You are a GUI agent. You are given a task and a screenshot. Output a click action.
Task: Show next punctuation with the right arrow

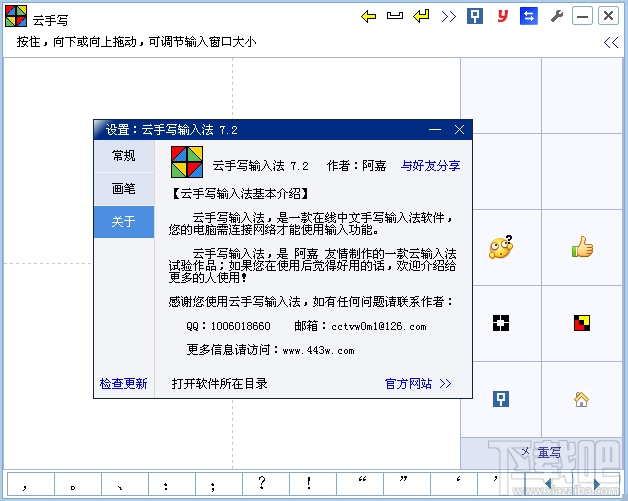[596, 484]
